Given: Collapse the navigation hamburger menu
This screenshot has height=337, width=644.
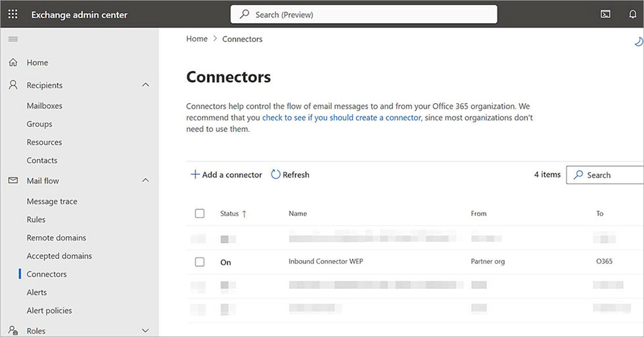Looking at the screenshot, I should (x=12, y=39).
